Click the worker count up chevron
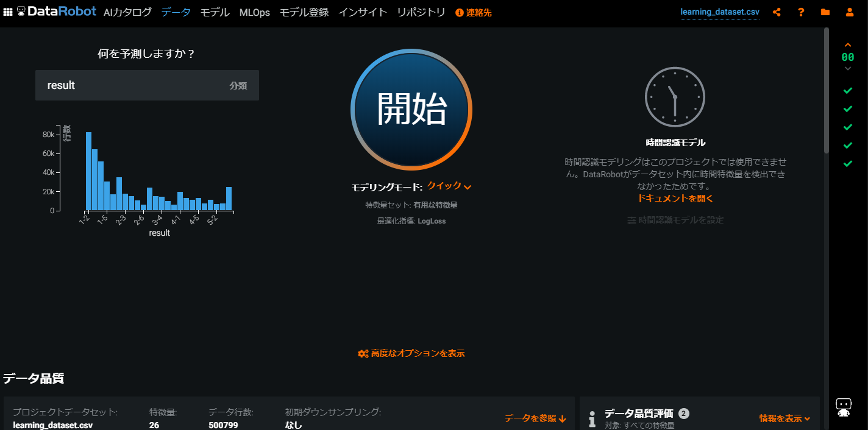 click(x=848, y=45)
